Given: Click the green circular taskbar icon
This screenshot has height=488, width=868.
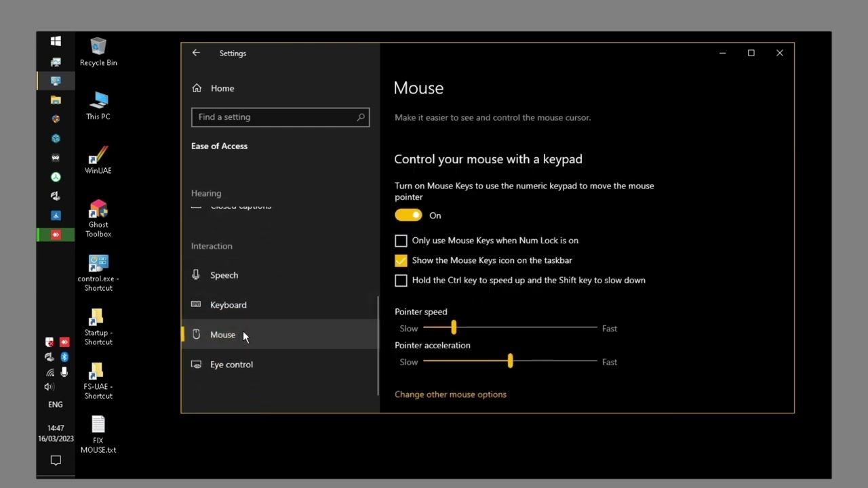Looking at the screenshot, I should point(56,177).
